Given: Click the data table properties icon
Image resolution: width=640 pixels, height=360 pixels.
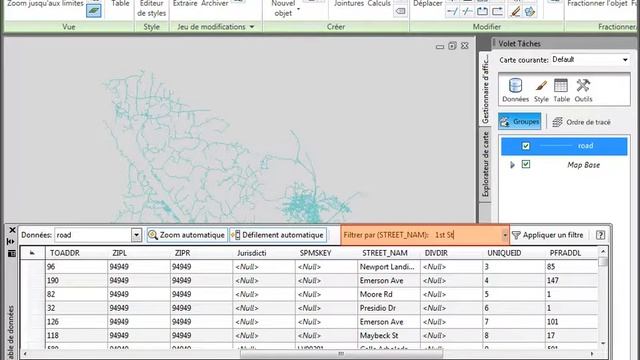Looking at the screenshot, I should (x=11, y=254).
